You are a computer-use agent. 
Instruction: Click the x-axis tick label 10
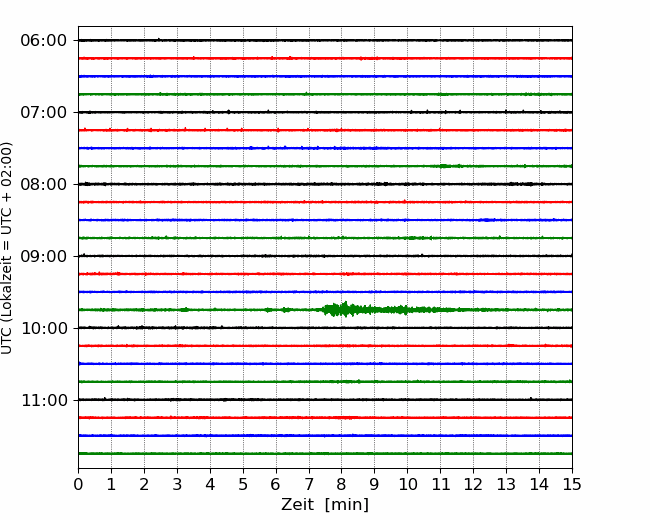click(x=407, y=484)
